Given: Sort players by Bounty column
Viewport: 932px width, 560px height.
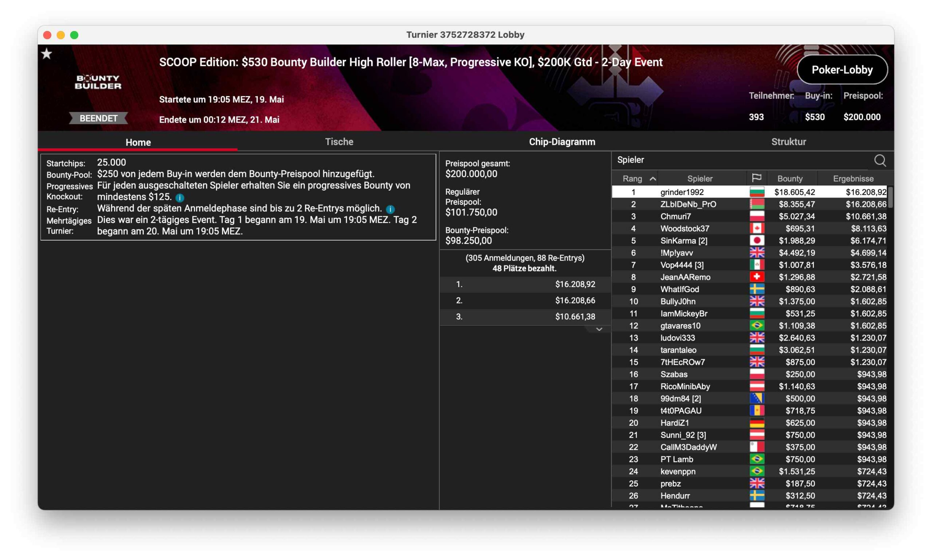Looking at the screenshot, I should click(x=789, y=179).
